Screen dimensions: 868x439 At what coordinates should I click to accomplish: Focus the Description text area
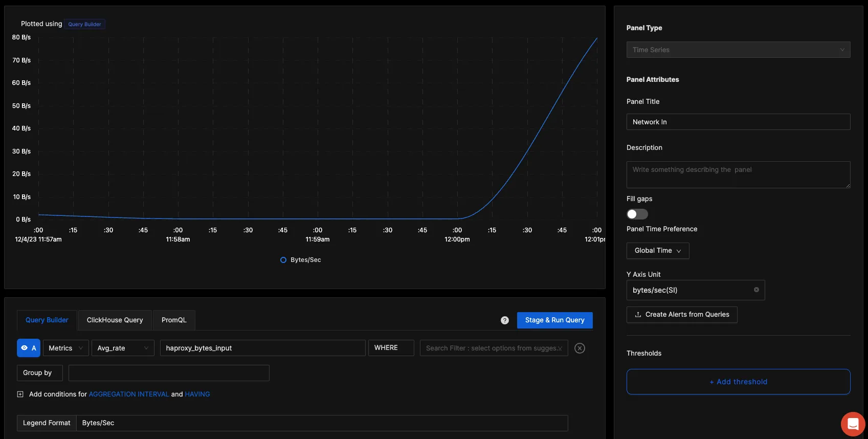pyautogui.click(x=738, y=174)
